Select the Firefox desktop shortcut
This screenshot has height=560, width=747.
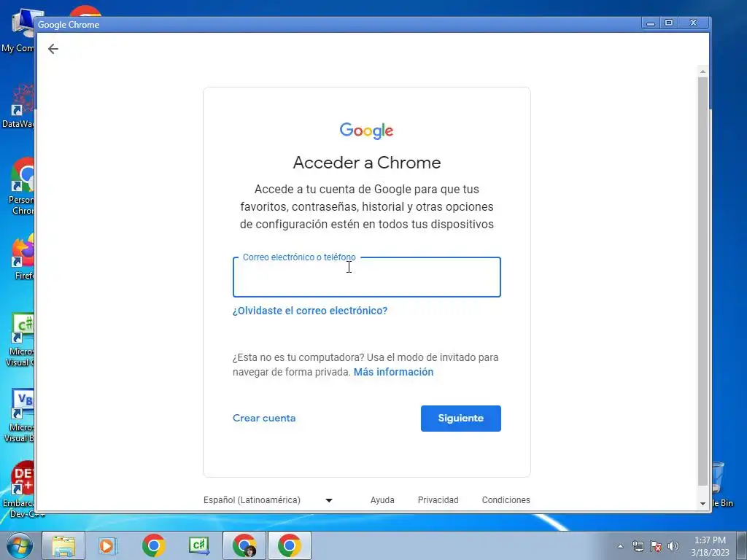pyautogui.click(x=21, y=256)
